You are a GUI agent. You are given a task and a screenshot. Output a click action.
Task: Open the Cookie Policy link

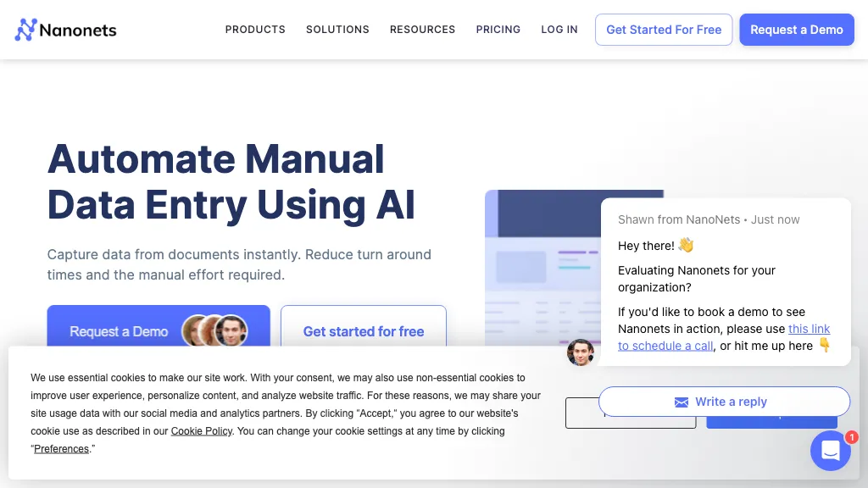point(202,431)
